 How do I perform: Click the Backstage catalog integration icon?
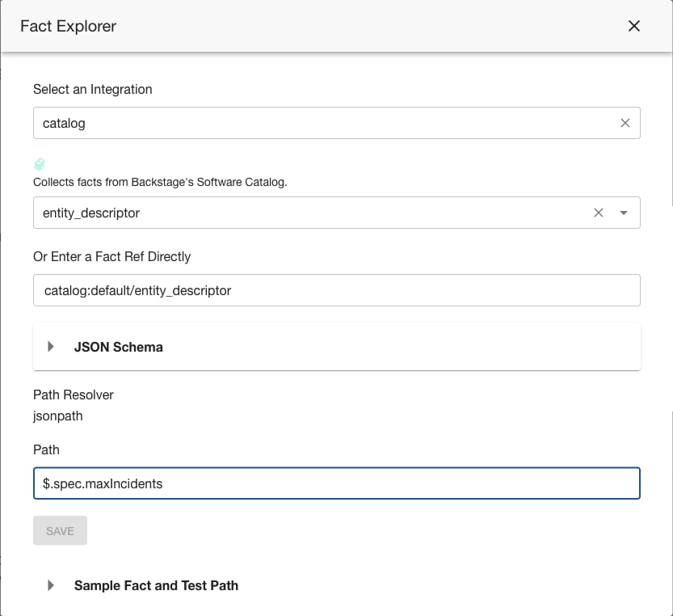(x=40, y=164)
